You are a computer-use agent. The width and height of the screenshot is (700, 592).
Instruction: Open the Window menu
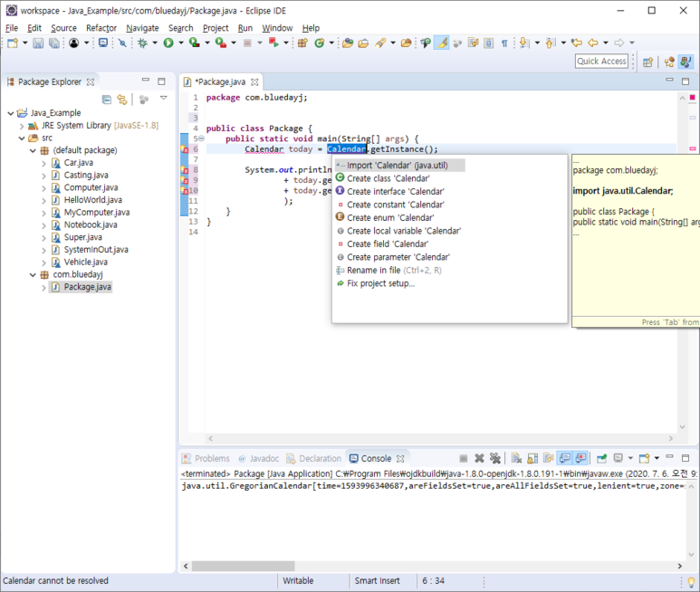(277, 28)
